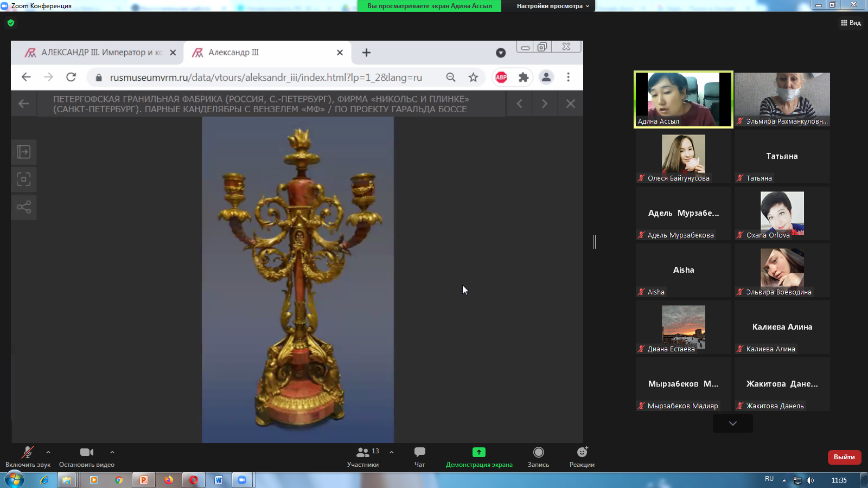868x488 pixels.
Task: Open Firefox from the taskbar
Action: [169, 480]
